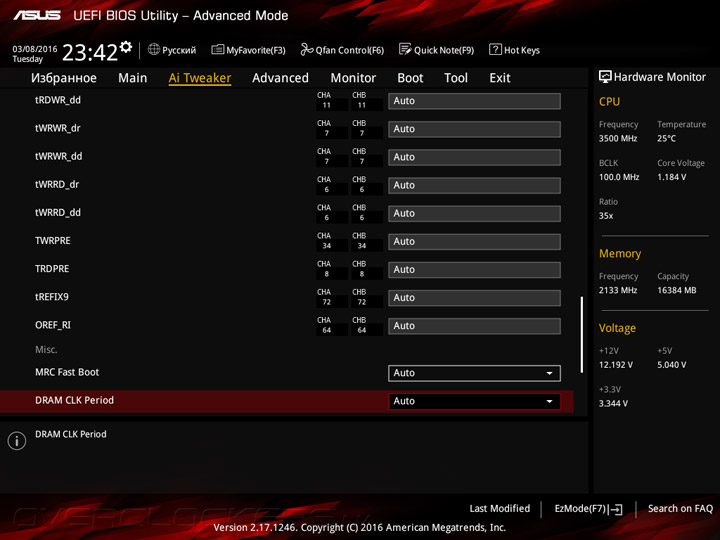
Task: Click the ASUS logo
Action: coord(37,16)
